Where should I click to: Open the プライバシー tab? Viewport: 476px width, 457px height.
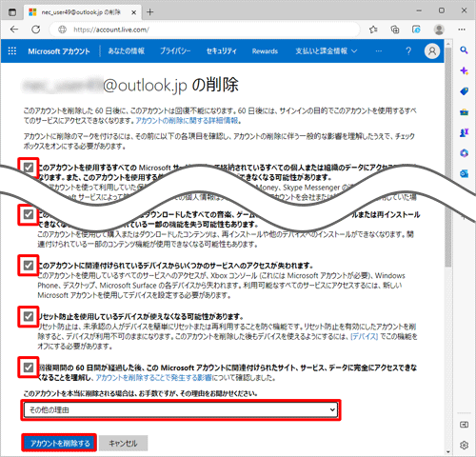point(175,50)
